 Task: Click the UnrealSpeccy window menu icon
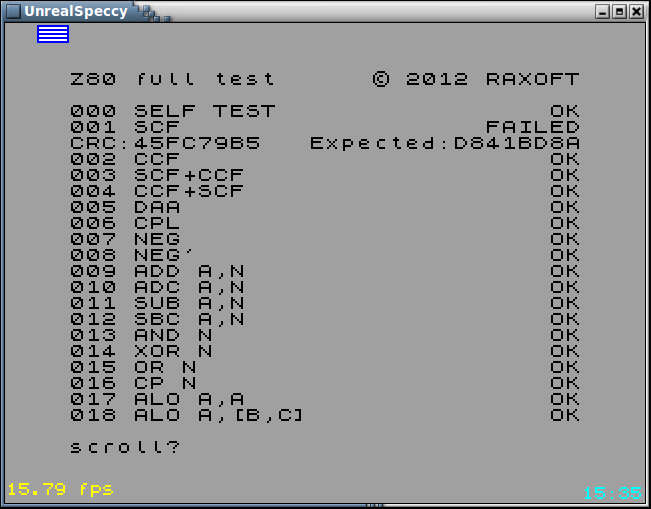pyautogui.click(x=13, y=11)
